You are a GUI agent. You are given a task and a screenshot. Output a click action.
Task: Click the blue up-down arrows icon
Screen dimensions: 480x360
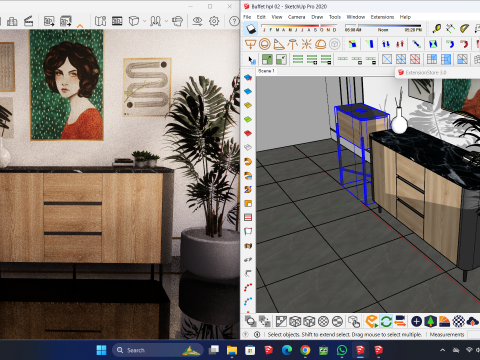pyautogui.click(x=386, y=44)
